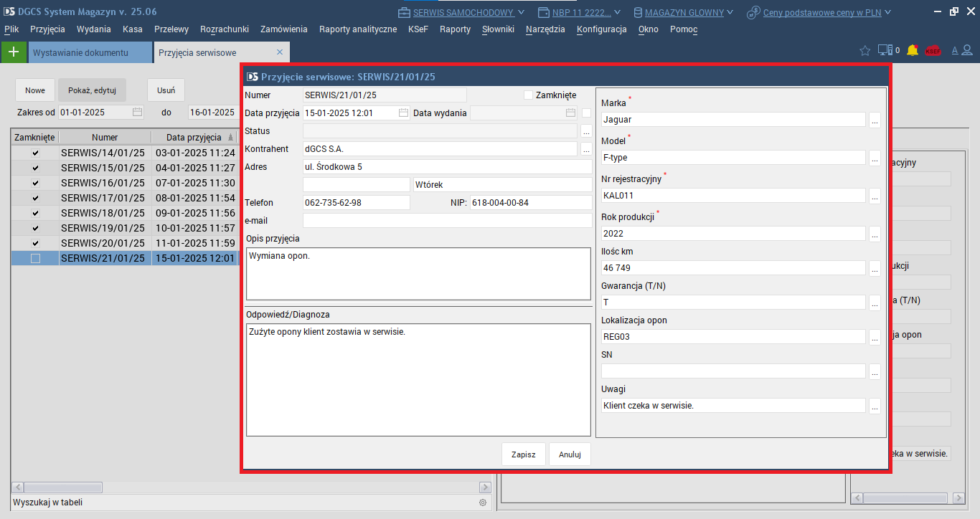The image size is (980, 519).
Task: Open the user profile icon
Action: point(967,50)
